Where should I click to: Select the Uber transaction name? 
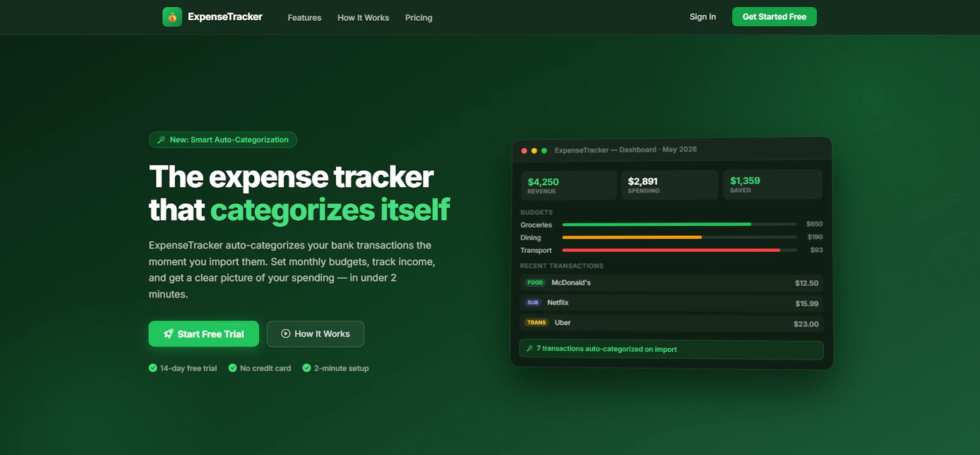point(563,323)
